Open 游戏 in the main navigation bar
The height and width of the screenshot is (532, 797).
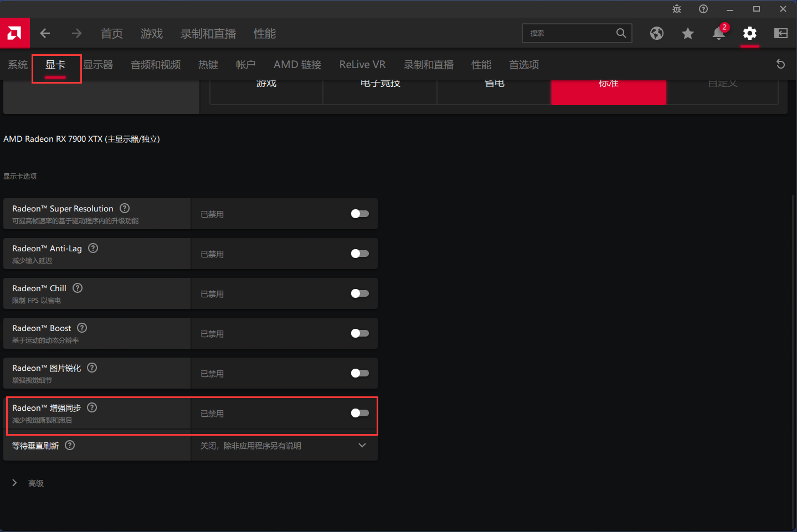pos(152,34)
